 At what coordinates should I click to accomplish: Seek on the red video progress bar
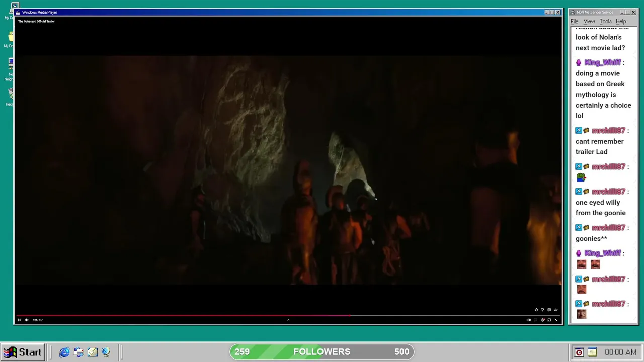pyautogui.click(x=288, y=316)
